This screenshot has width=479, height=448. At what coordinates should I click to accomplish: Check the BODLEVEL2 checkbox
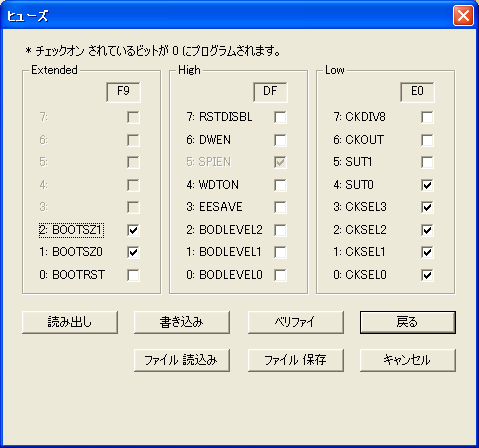tap(280, 230)
